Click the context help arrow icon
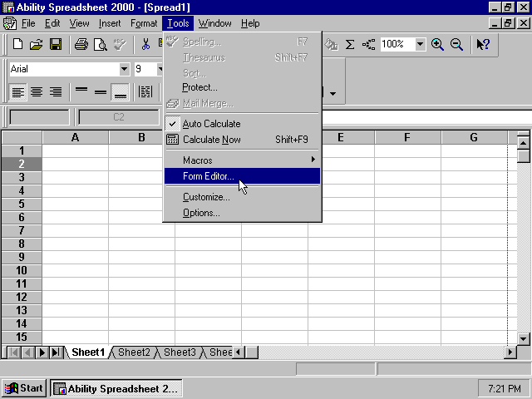 [483, 44]
